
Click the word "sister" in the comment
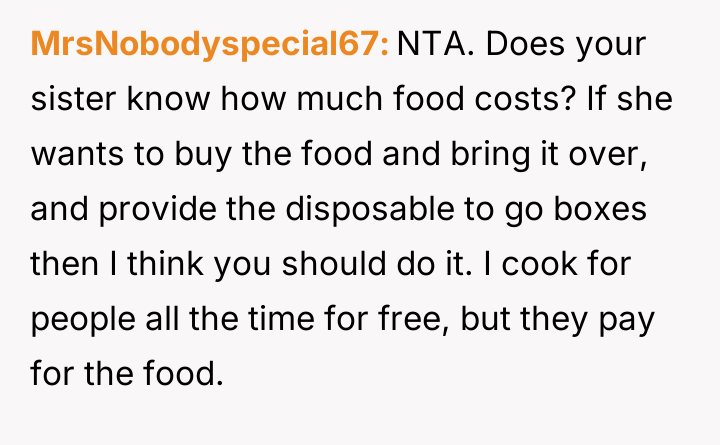click(75, 100)
